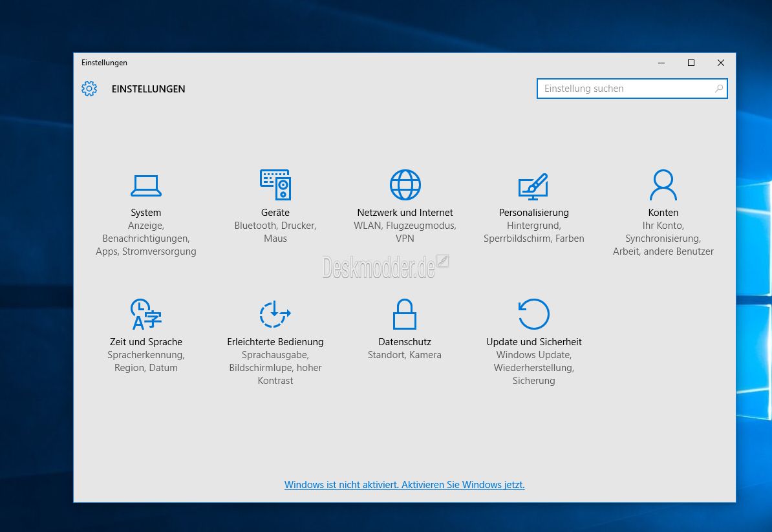Click 'Standort, Kamera' description text
This screenshot has height=532, width=772.
pyautogui.click(x=405, y=355)
